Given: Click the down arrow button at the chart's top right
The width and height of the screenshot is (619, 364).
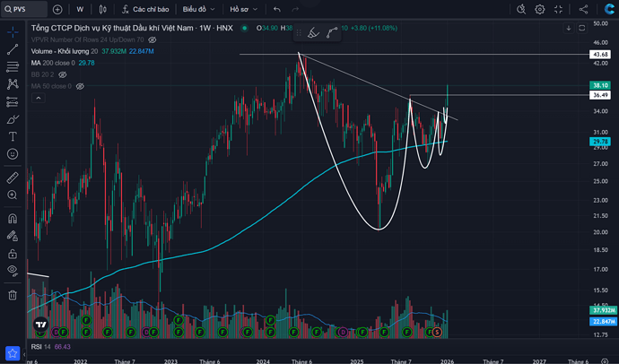Looking at the screenshot, I should (x=569, y=28).
